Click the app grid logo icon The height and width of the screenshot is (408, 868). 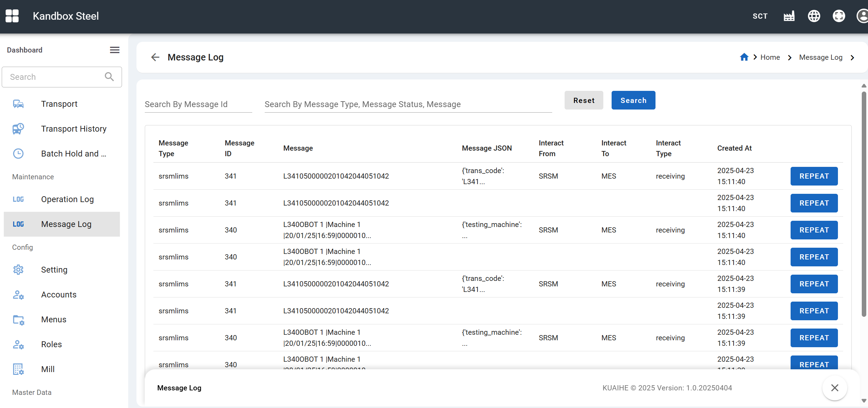click(x=12, y=16)
